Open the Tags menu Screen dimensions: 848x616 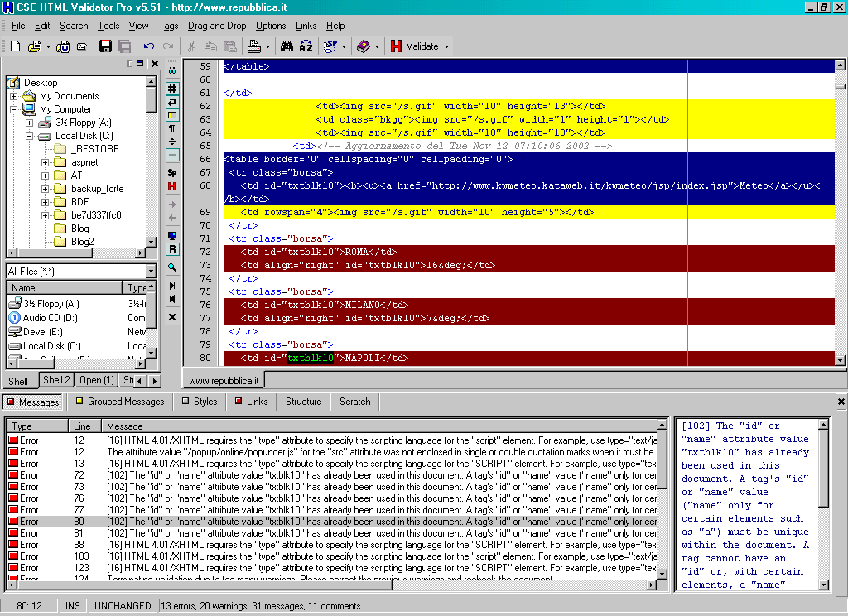[x=168, y=26]
